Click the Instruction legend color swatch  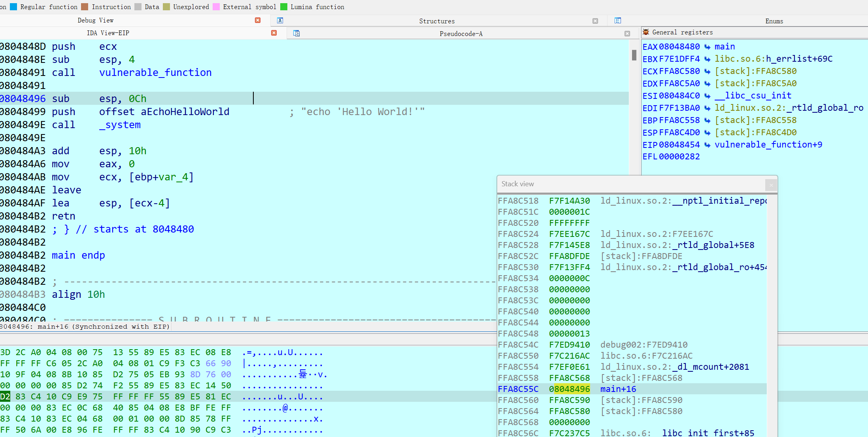point(85,7)
